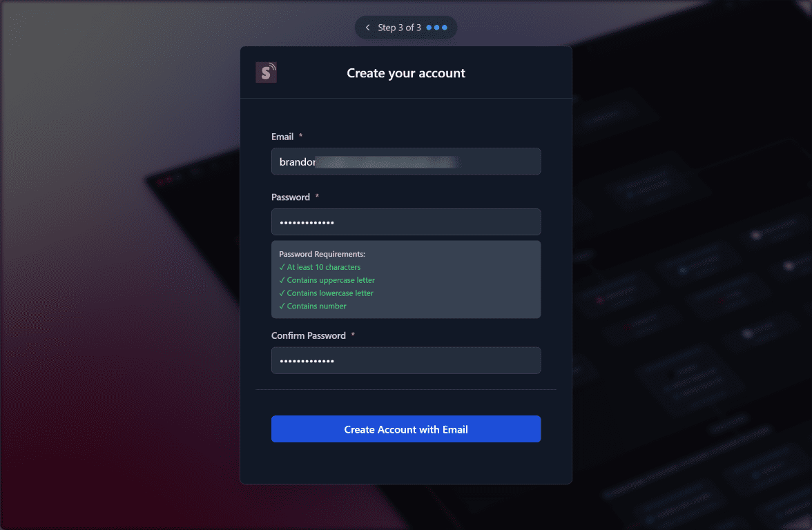This screenshot has height=530, width=812.
Task: Select the second step progress dot
Action: [436, 28]
